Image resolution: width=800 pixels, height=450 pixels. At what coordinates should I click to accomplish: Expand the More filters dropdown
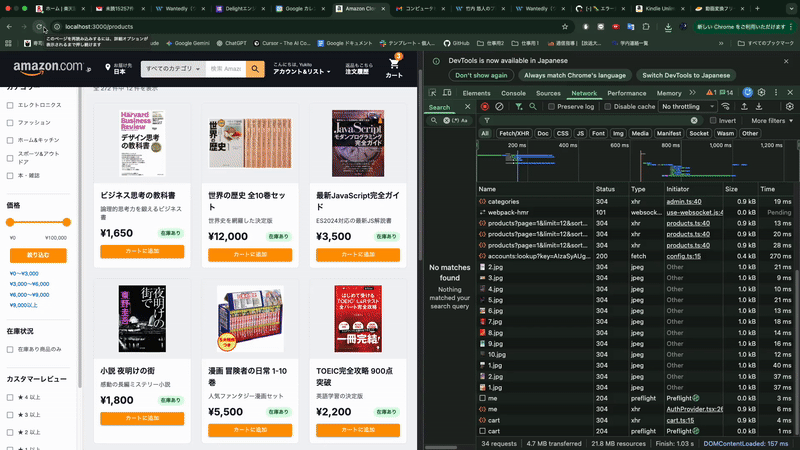[x=773, y=120]
